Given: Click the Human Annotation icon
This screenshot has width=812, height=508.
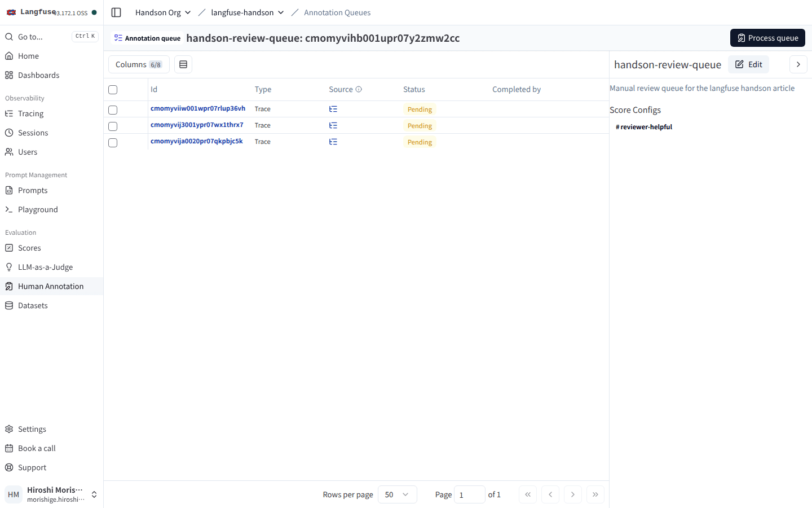Looking at the screenshot, I should pyautogui.click(x=9, y=286).
